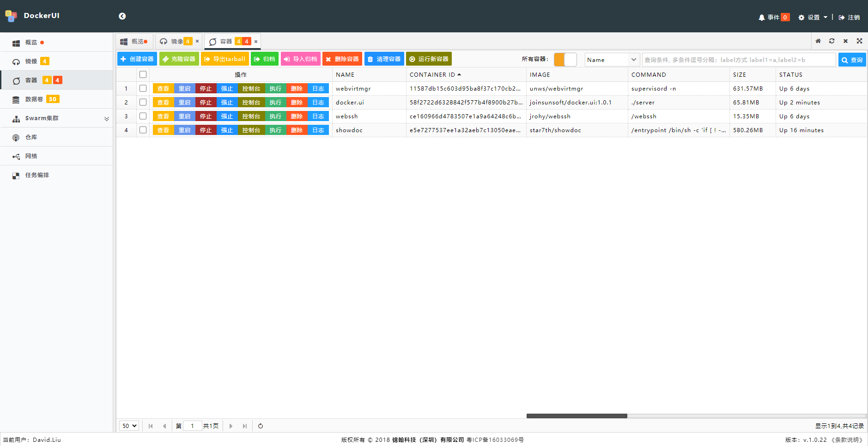Click 运行新容器 button
This screenshot has height=446, width=868.
[x=429, y=59]
